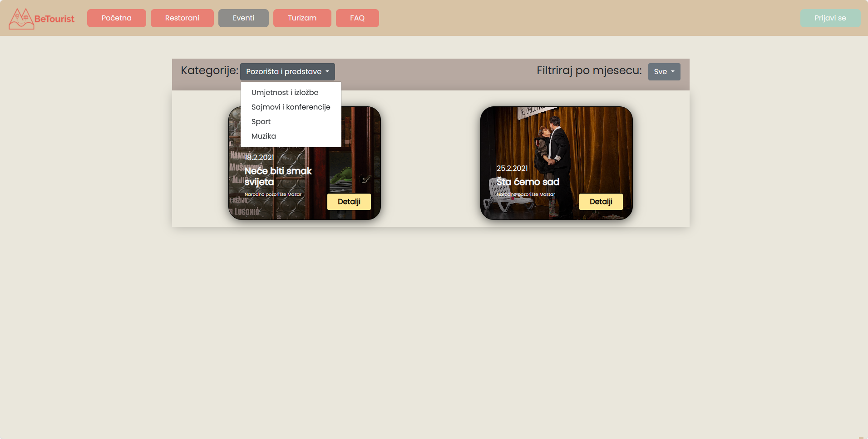868x439 pixels.
Task: Navigate to the Turizam page
Action: (302, 18)
